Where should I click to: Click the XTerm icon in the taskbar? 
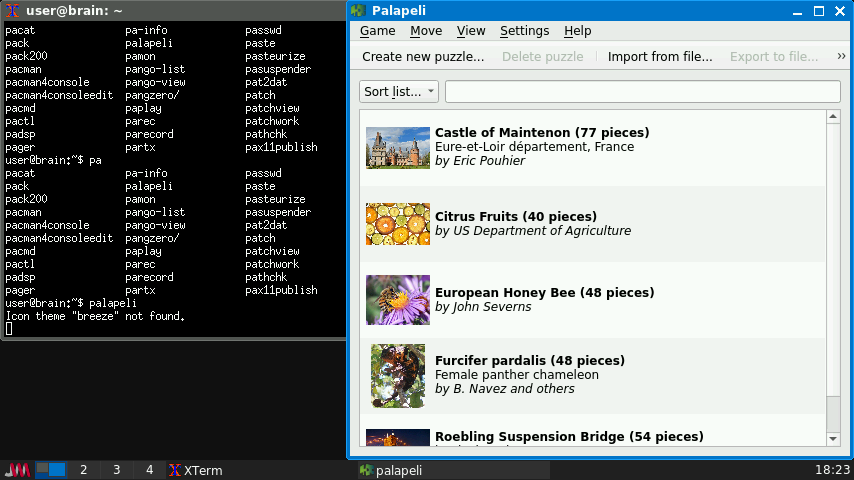pos(175,470)
